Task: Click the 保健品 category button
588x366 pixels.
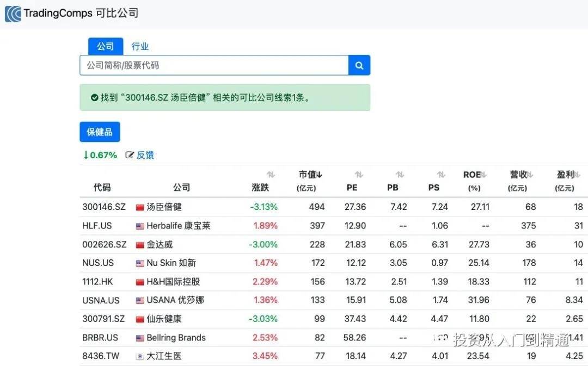Action: [x=100, y=132]
